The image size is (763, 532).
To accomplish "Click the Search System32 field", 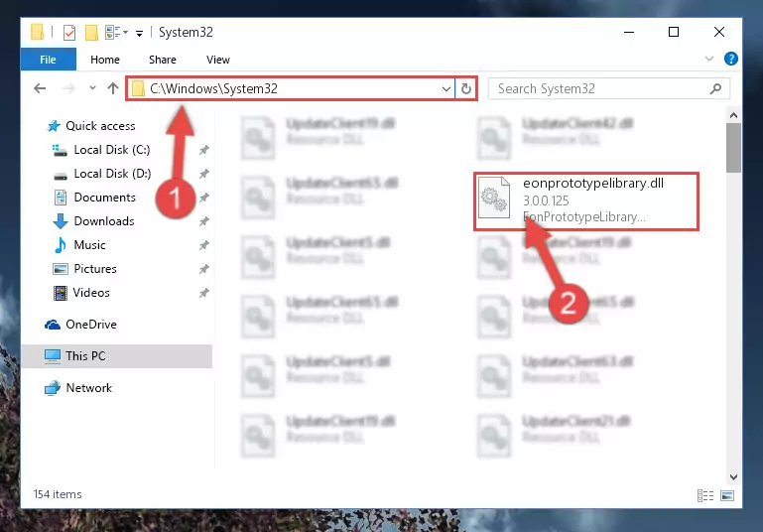I will click(609, 88).
